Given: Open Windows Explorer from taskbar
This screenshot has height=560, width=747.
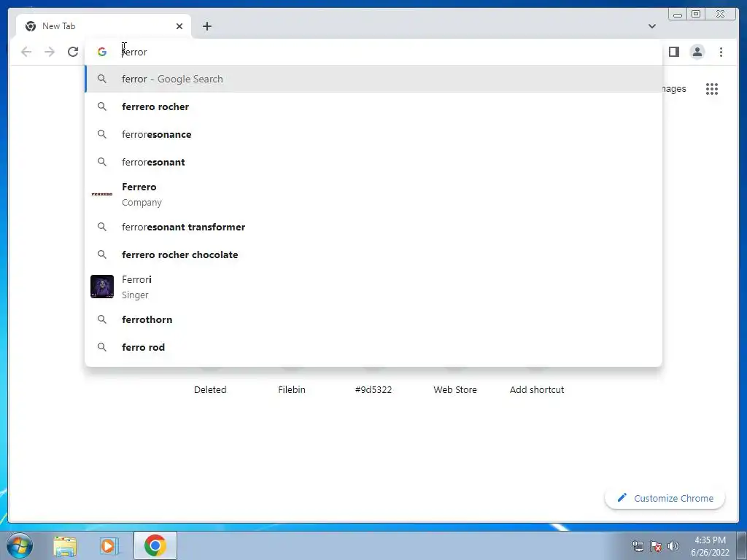Looking at the screenshot, I should tap(65, 545).
